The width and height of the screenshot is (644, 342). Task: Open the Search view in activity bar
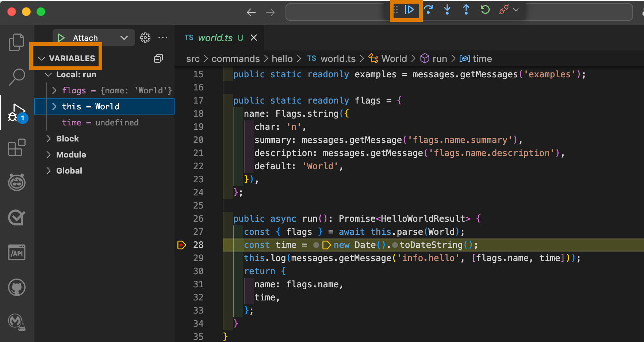(17, 77)
